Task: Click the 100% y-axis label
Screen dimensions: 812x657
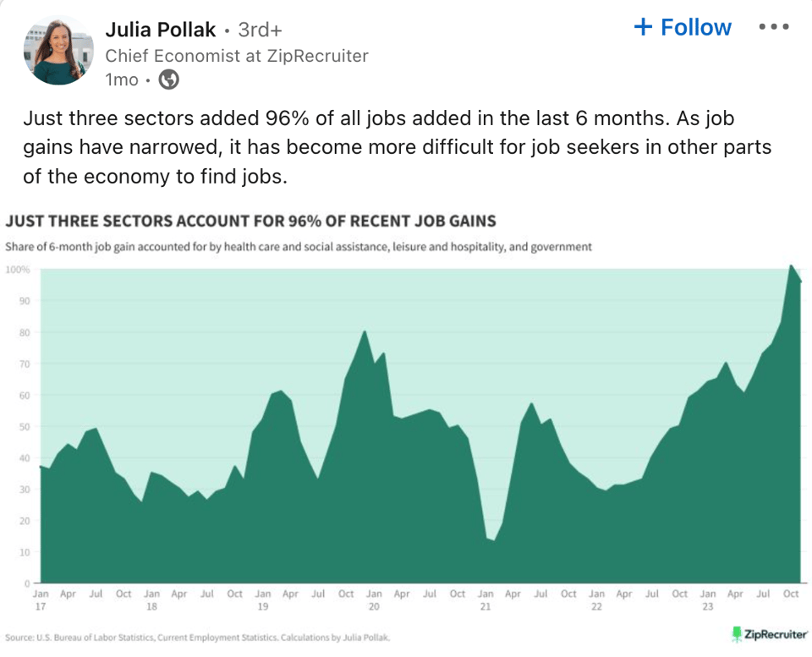Action: coord(17,270)
